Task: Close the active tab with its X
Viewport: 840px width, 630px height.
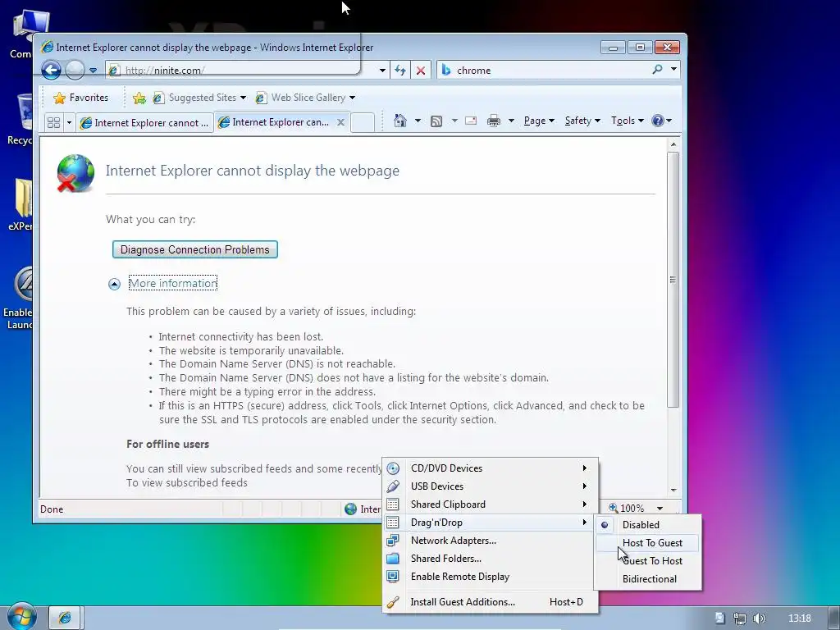Action: tap(340, 122)
